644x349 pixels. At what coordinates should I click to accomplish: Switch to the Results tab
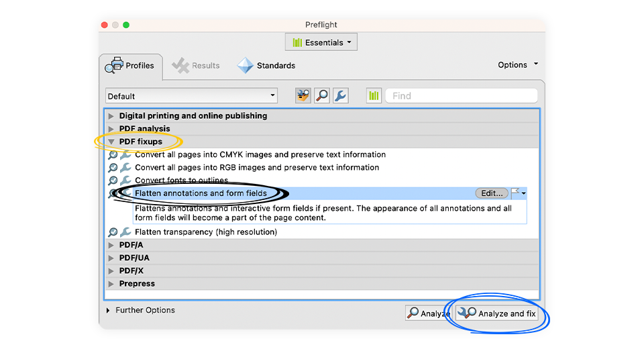pyautogui.click(x=196, y=65)
